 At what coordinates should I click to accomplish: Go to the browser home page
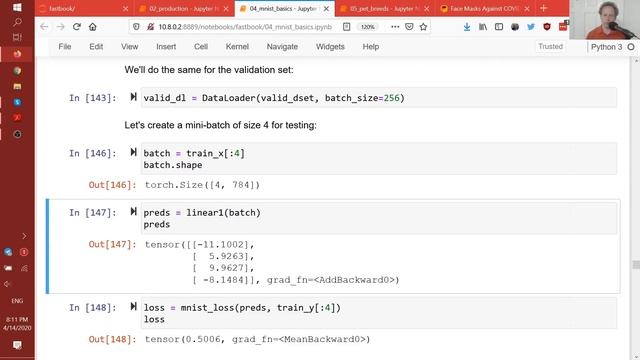[93, 27]
